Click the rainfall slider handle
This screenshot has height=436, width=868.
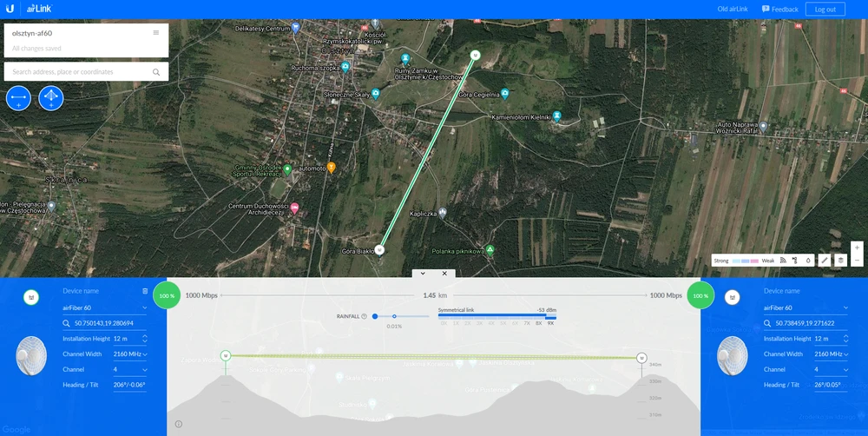375,316
